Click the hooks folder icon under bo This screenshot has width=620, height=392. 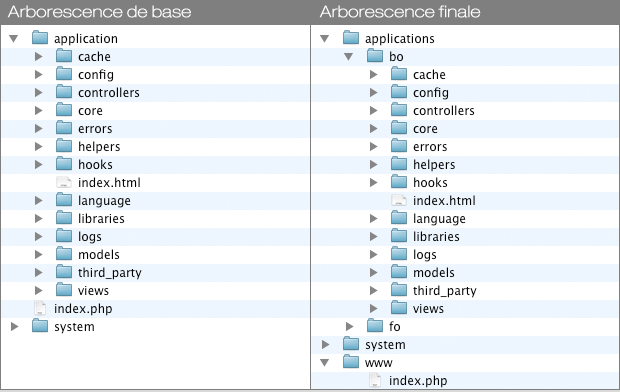(399, 182)
